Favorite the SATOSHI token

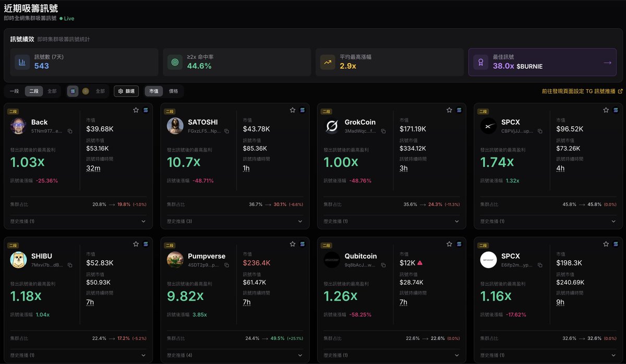(x=293, y=111)
